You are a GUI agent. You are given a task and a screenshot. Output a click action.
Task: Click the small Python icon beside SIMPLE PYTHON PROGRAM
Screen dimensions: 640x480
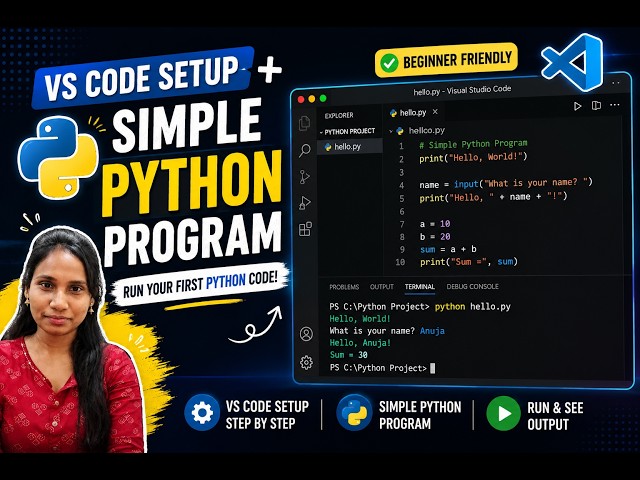click(354, 413)
